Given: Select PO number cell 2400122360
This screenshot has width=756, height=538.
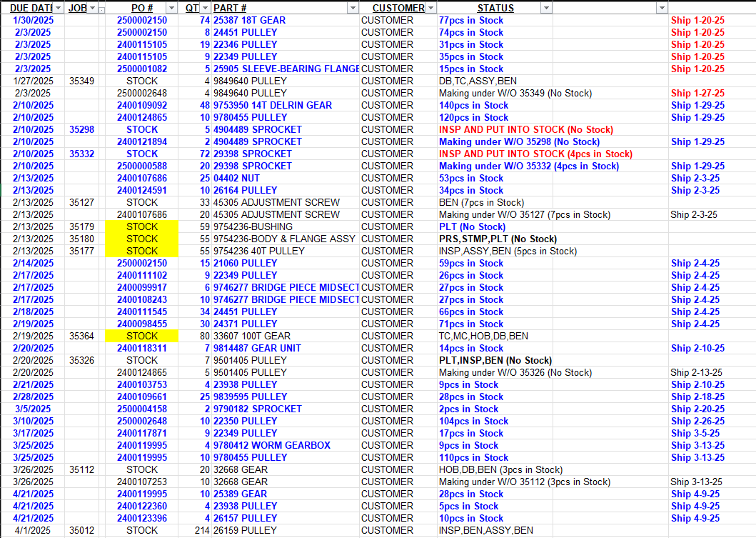Looking at the screenshot, I should [142, 506].
